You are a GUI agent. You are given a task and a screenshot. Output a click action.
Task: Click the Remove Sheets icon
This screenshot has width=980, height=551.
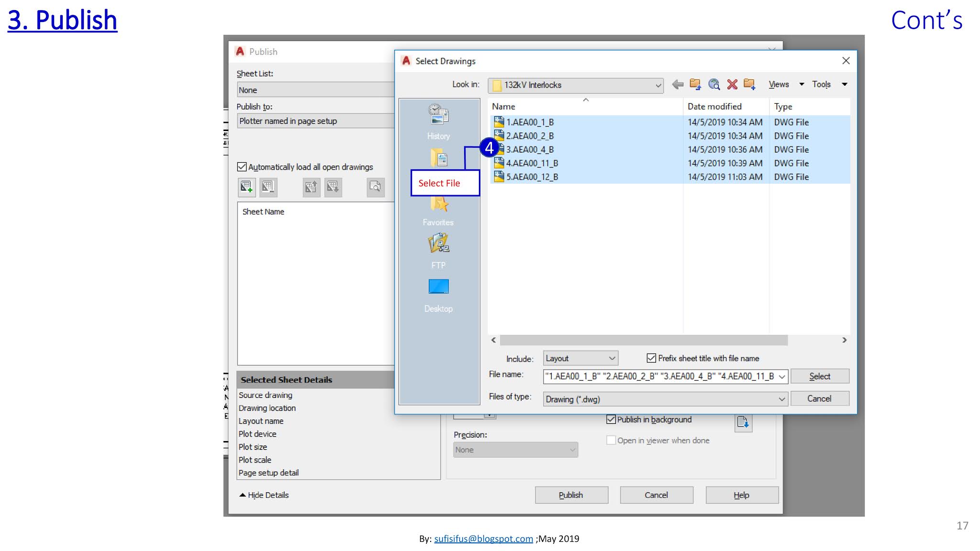tap(268, 187)
